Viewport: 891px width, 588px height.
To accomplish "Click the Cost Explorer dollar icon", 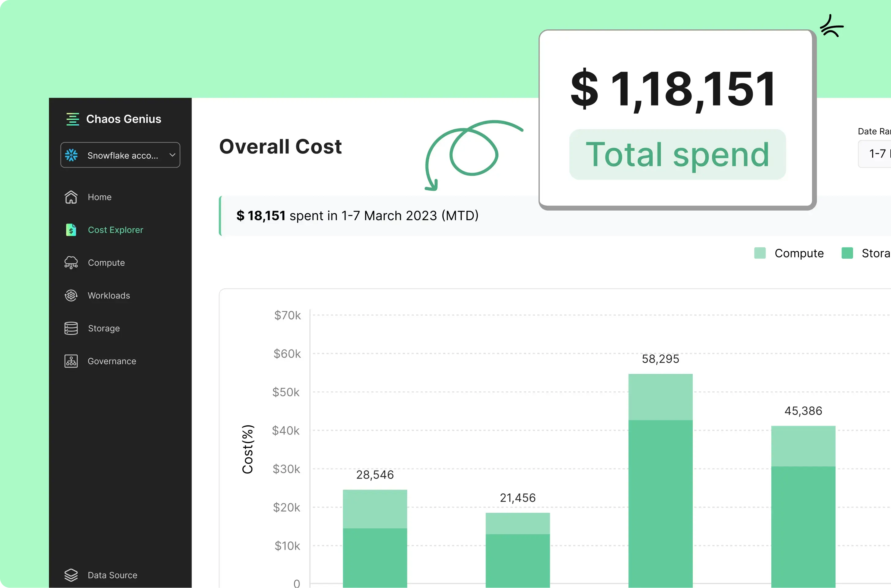I will click(71, 230).
